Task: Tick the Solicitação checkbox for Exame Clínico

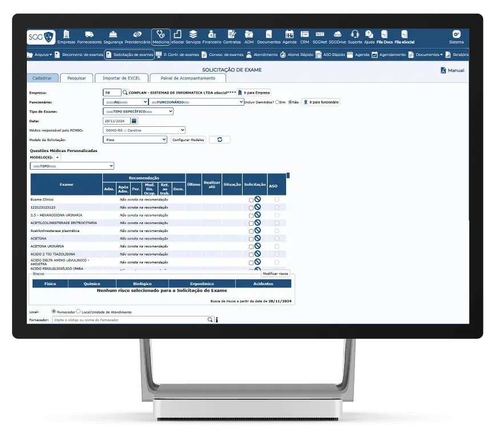Action: pyautogui.click(x=251, y=200)
